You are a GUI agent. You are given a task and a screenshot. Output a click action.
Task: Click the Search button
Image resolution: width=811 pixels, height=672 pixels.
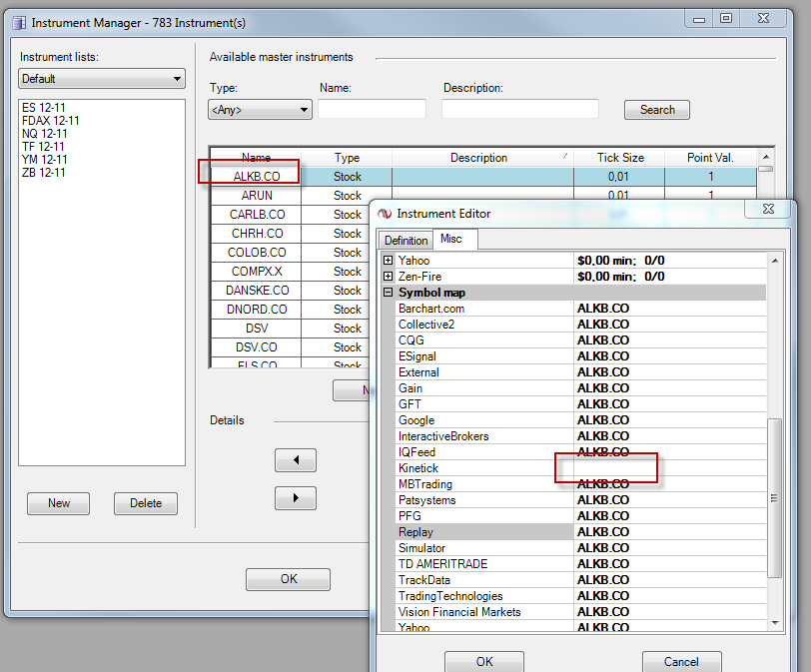click(657, 110)
